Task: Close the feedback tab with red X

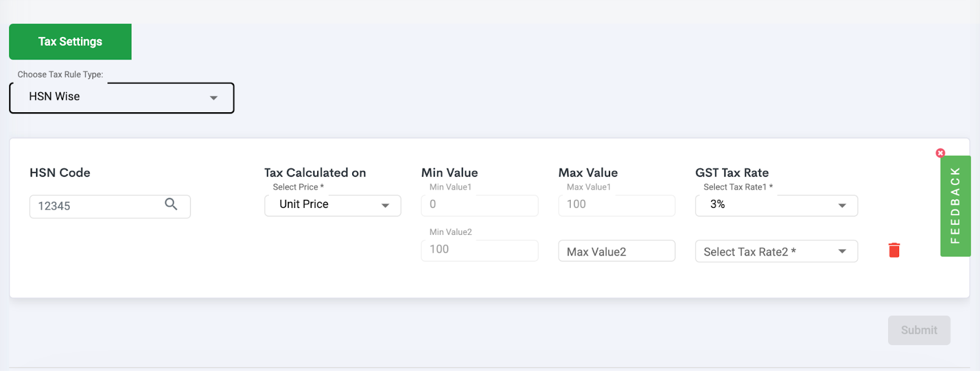Action: point(940,153)
